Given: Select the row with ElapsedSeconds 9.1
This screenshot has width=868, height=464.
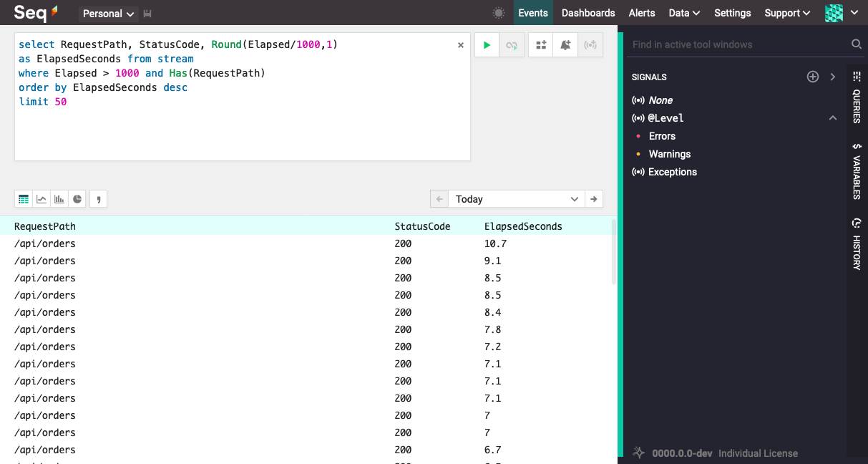Looking at the screenshot, I should point(306,261).
